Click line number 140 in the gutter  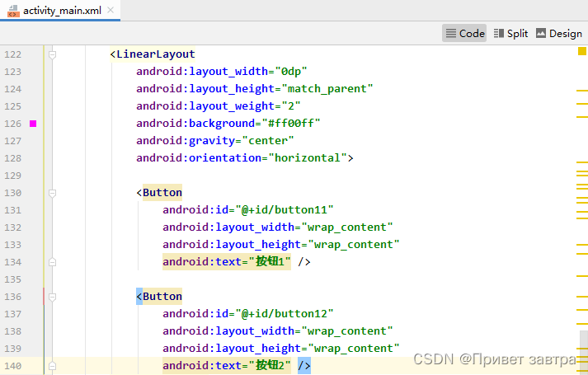click(12, 366)
